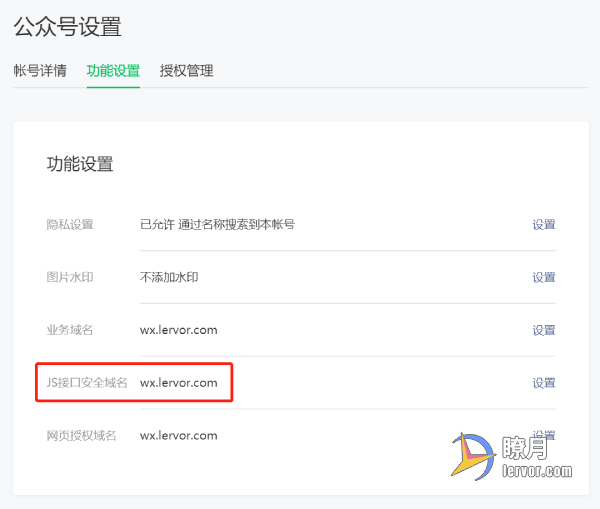Switch to the 授权管理 tab
The width and height of the screenshot is (600, 509).
(x=186, y=71)
